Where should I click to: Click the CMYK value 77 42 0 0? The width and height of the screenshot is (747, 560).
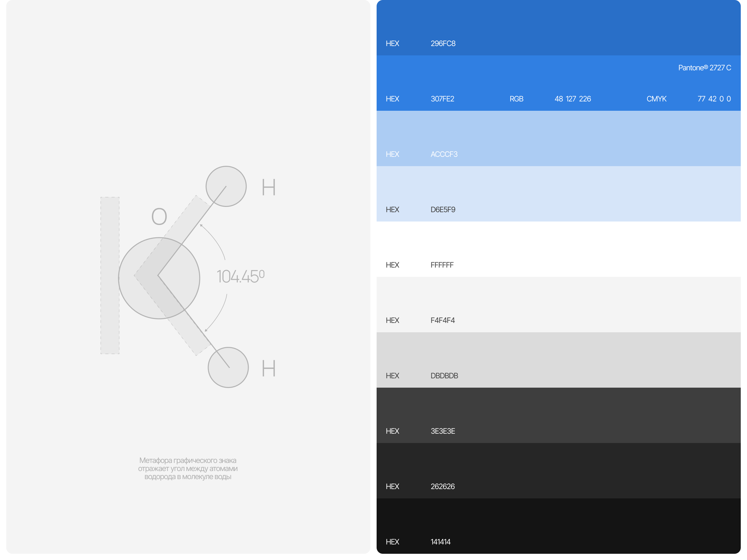coord(714,99)
